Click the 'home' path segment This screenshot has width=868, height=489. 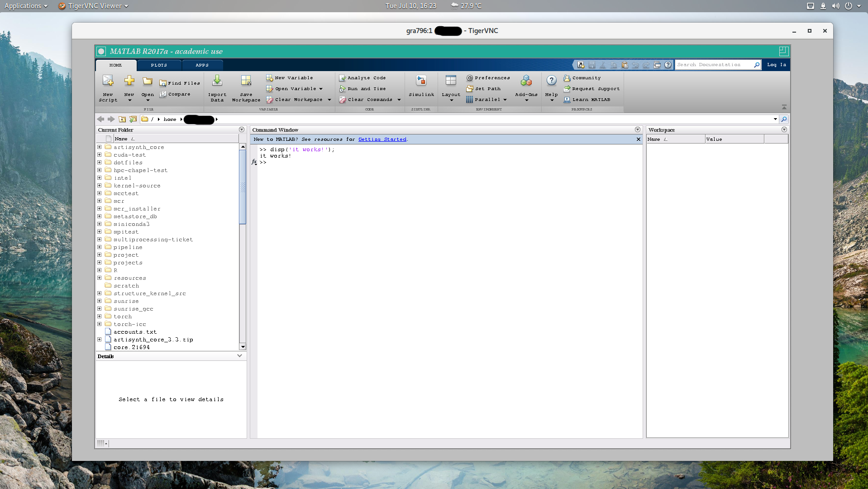pos(170,120)
